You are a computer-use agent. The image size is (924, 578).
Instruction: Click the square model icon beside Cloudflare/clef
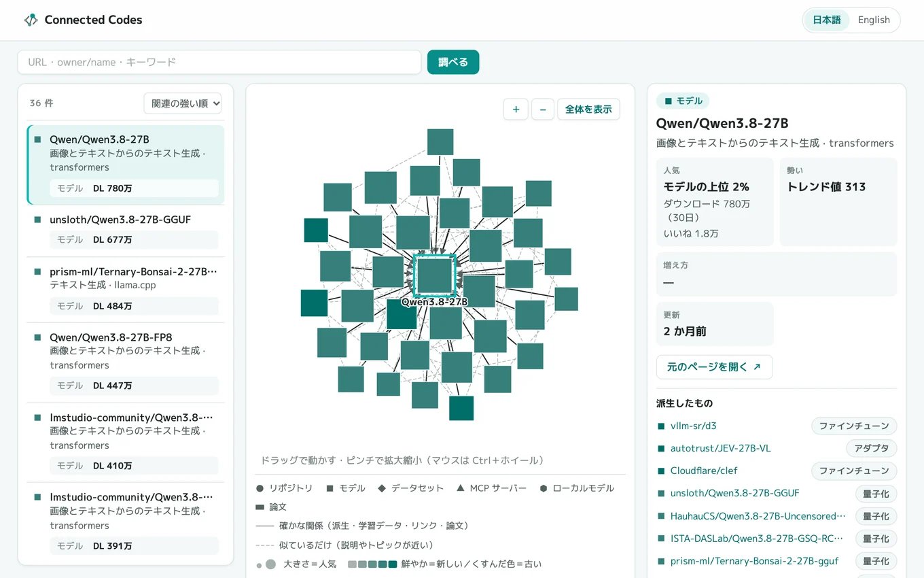click(x=661, y=471)
